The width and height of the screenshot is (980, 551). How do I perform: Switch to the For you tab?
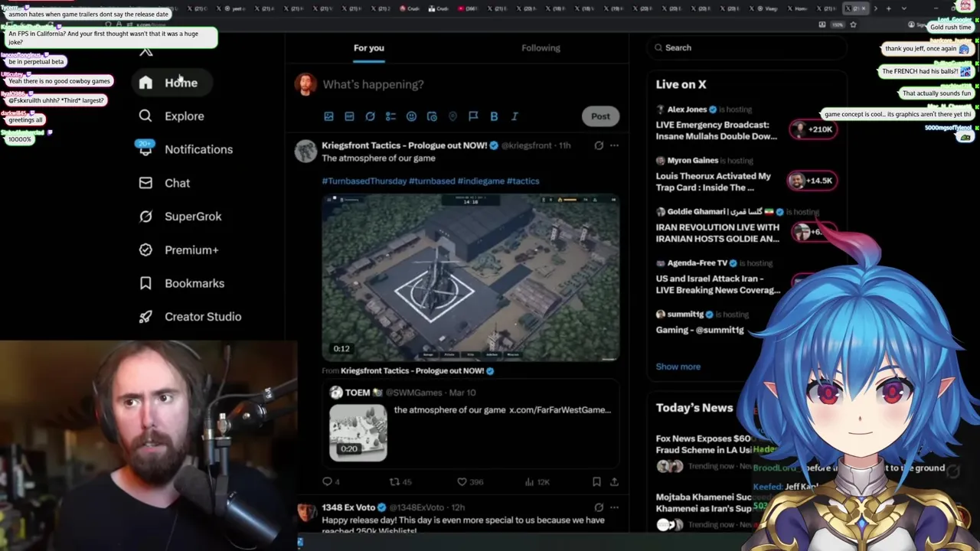[369, 47]
